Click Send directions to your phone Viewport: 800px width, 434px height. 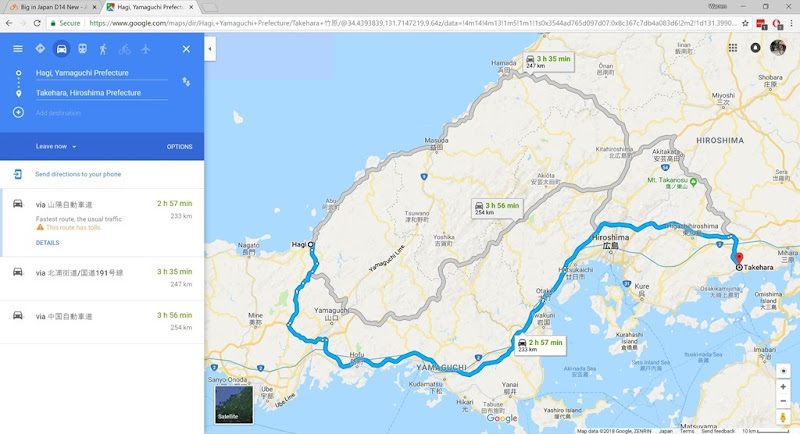[78, 174]
